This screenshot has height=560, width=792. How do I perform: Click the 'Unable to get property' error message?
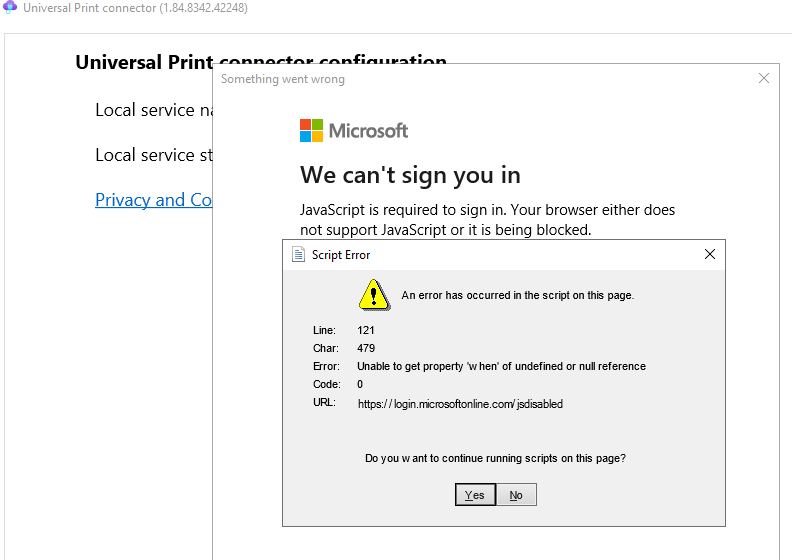tap(501, 366)
